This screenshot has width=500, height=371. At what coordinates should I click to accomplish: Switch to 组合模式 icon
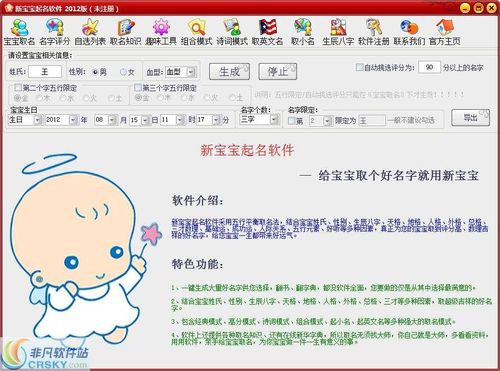pos(197,32)
